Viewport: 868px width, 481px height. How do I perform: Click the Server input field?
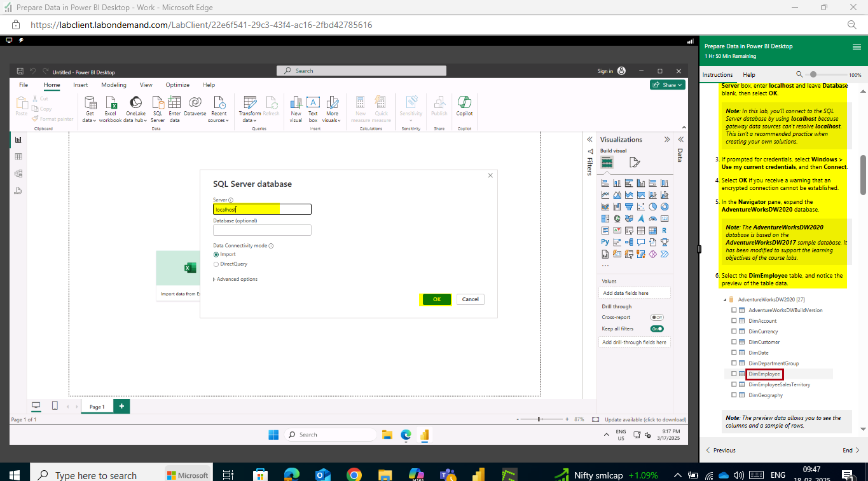(x=262, y=209)
